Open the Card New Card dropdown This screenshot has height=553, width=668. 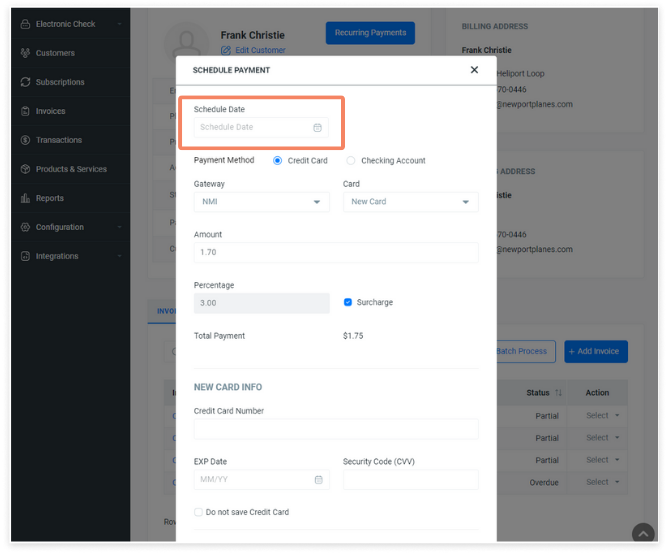pos(411,202)
